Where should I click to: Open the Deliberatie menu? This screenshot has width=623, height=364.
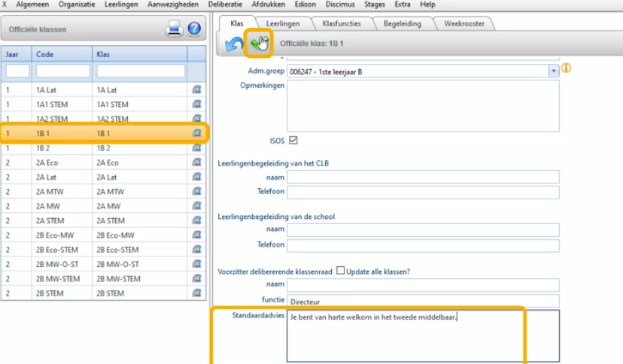pos(225,5)
